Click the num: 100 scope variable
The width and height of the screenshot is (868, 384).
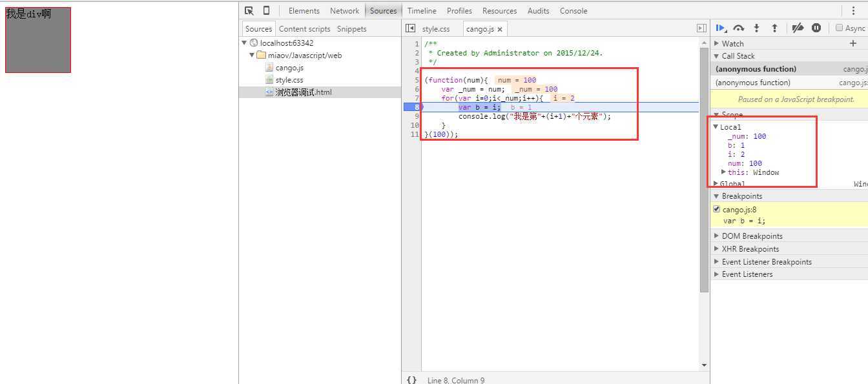pos(745,163)
